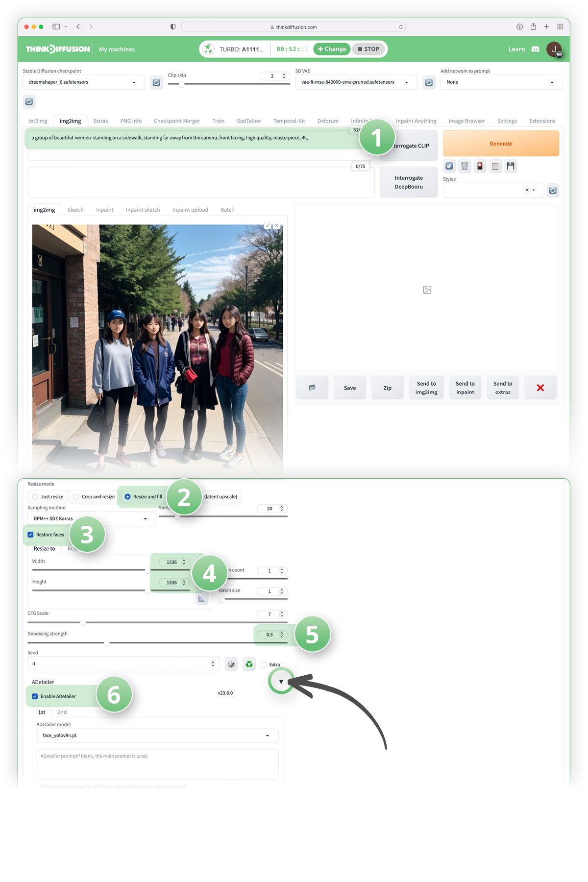Click the rocket icon beside TURBO
Image resolution: width=588 pixels, height=882 pixels.
[x=208, y=49]
